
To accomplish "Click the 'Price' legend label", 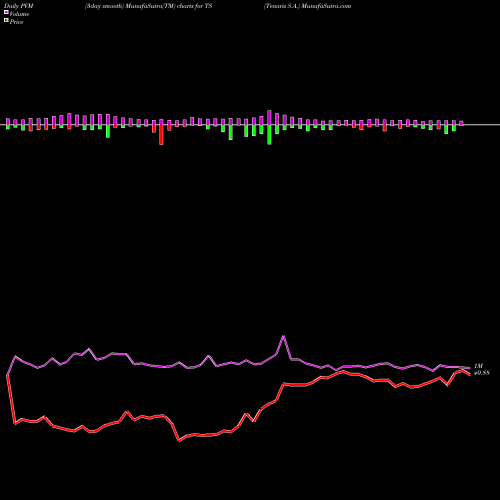I will coord(16,22).
